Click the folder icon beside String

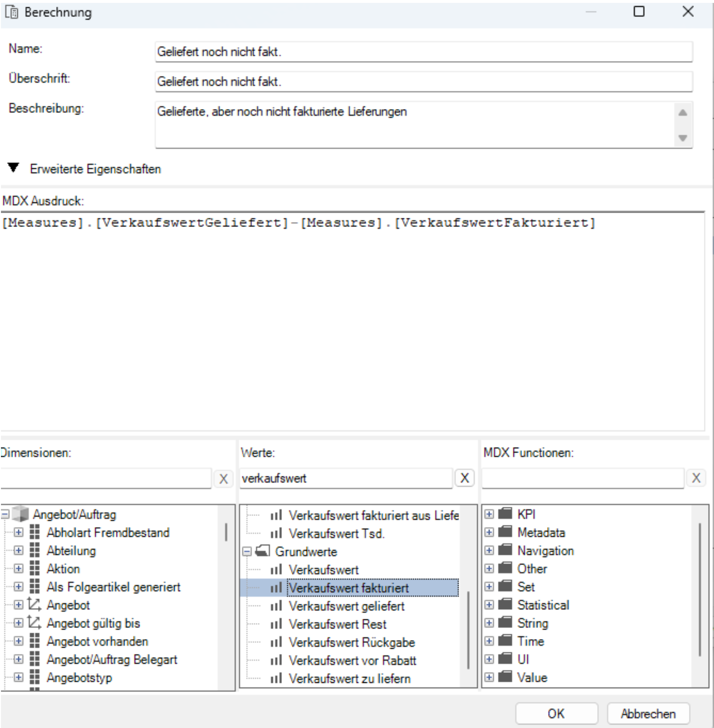pyautogui.click(x=505, y=623)
